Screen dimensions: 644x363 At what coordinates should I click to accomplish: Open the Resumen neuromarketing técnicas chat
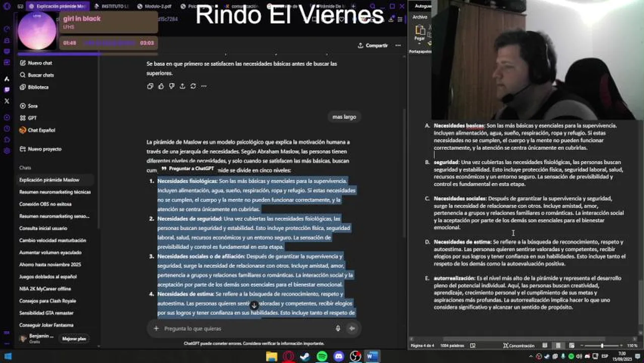tap(55, 192)
